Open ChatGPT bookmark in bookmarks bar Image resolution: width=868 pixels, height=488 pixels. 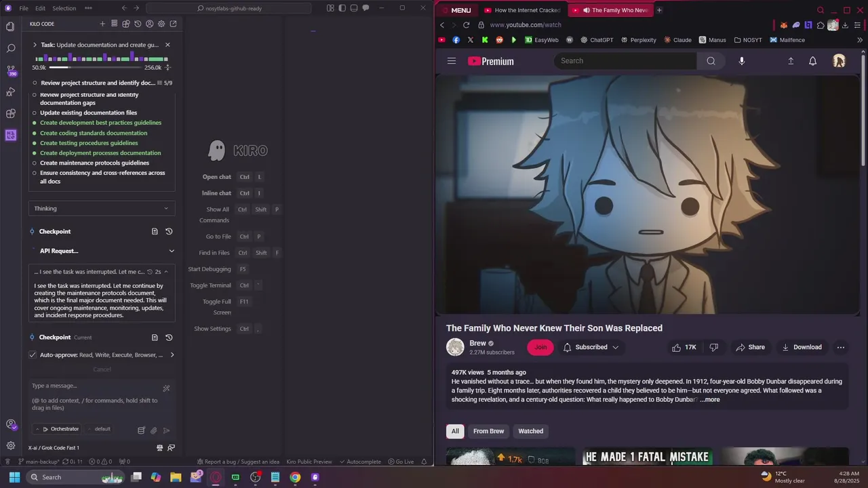[596, 40]
